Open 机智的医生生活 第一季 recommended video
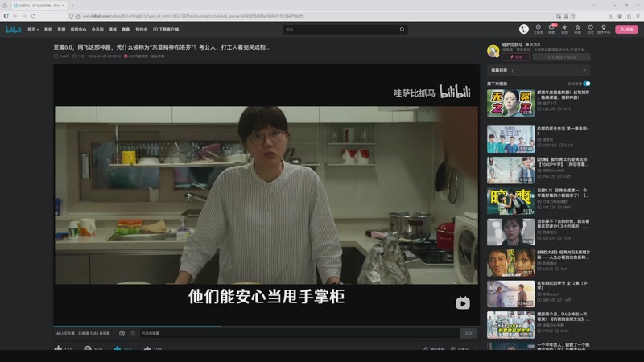The width and height of the screenshot is (644, 362). click(x=510, y=139)
